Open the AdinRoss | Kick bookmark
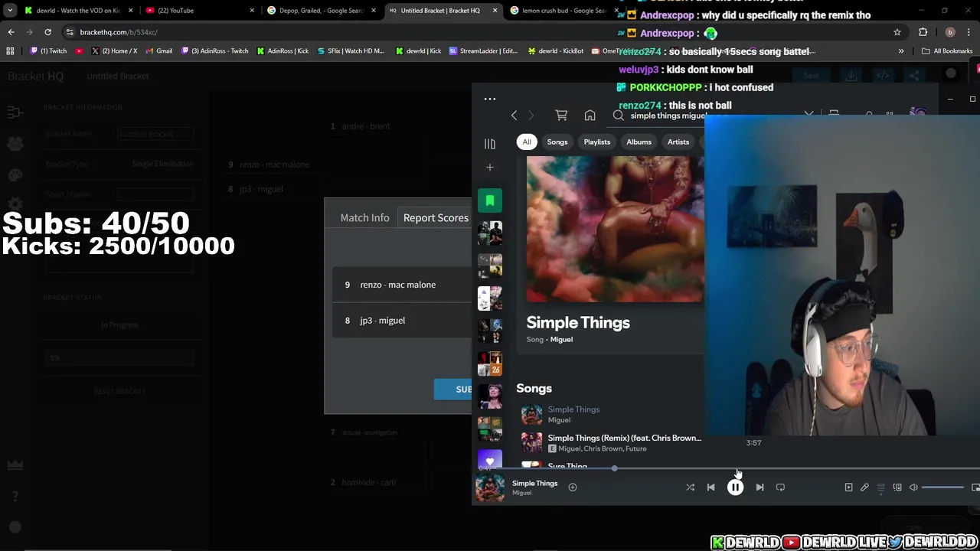Viewport: 980px width, 551px height. tap(283, 51)
